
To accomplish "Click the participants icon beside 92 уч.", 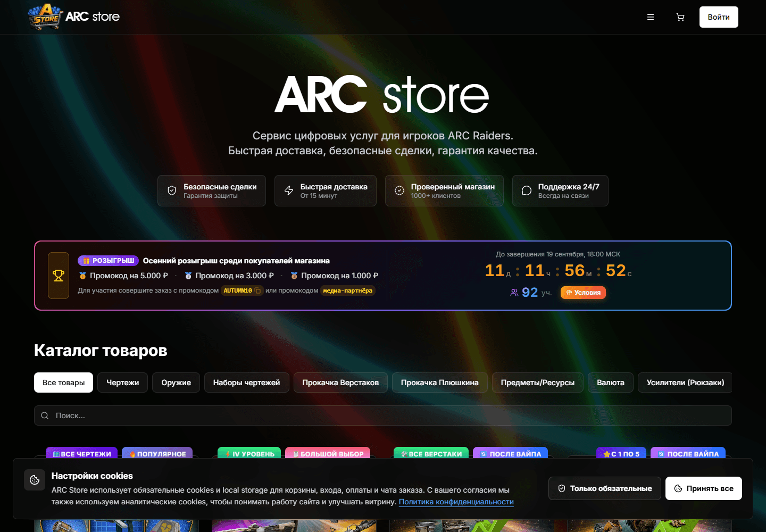I will pos(514,293).
